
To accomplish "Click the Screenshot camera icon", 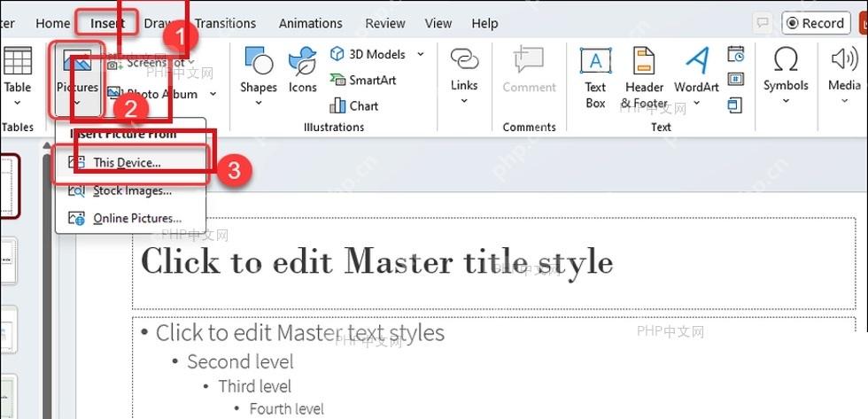I will [x=112, y=64].
